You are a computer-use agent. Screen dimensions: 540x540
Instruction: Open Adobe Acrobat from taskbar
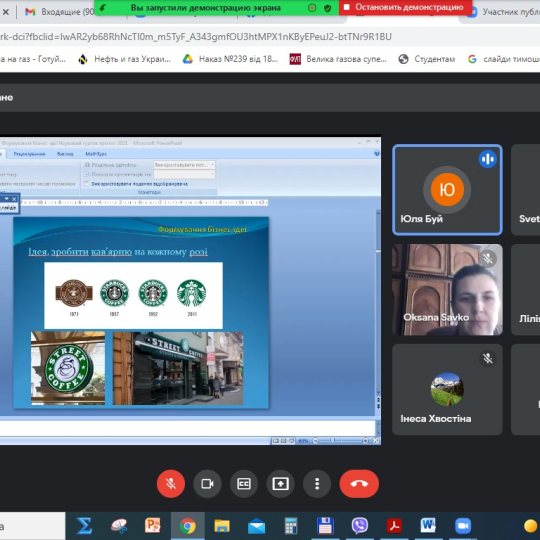pos(394,526)
